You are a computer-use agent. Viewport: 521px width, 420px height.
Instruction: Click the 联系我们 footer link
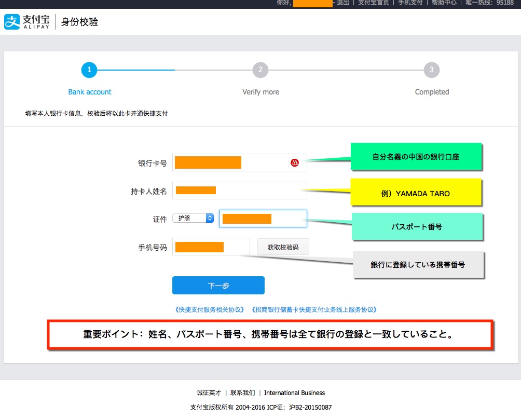(242, 392)
